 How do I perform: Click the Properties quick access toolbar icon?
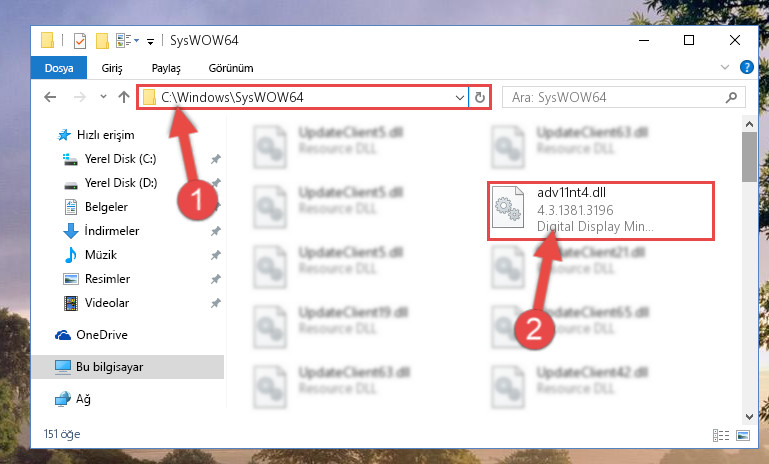point(80,41)
